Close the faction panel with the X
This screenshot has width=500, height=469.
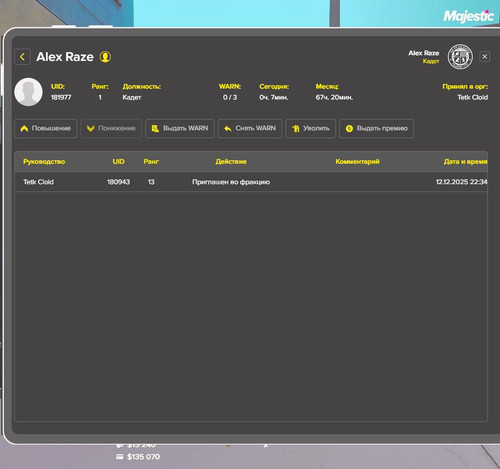coord(485,57)
